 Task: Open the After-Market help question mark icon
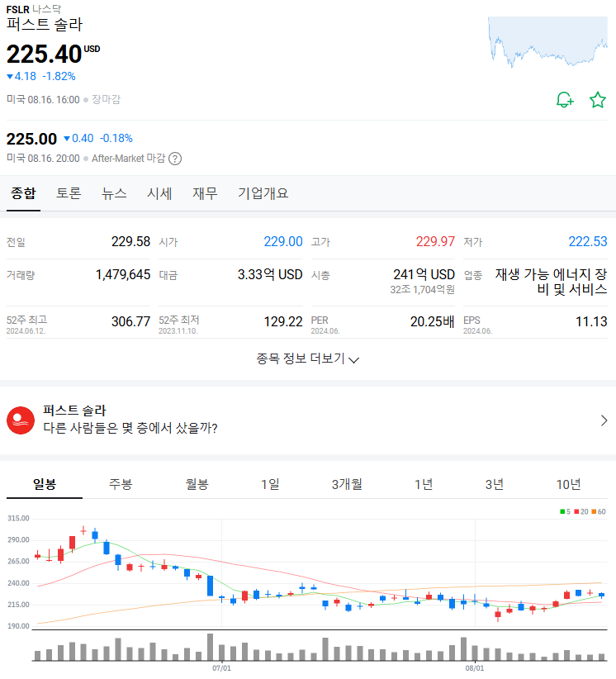175,159
